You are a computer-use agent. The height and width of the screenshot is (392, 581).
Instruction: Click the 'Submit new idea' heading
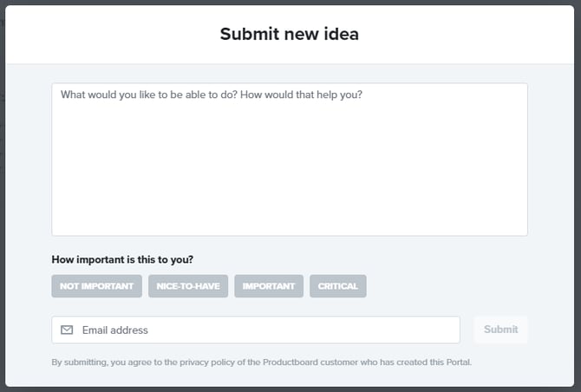point(289,35)
